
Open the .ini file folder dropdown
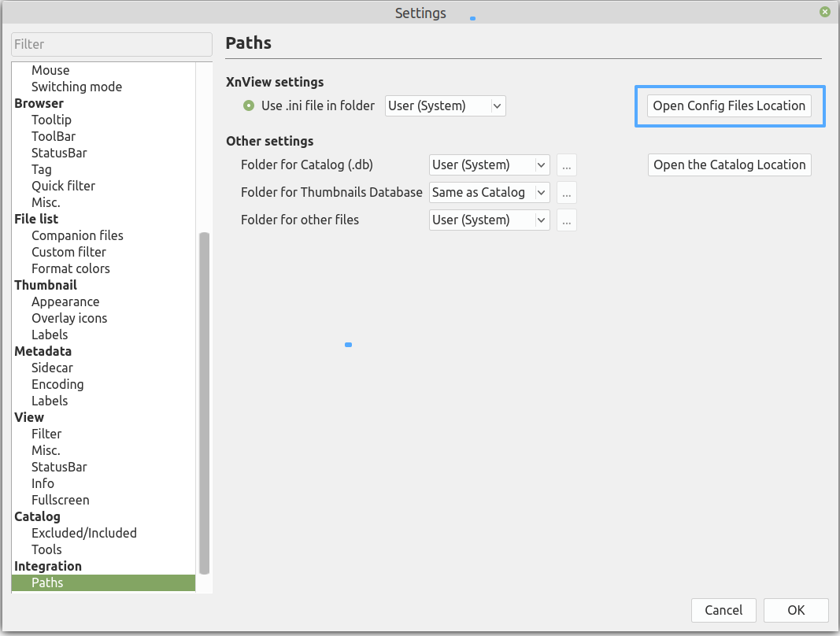tap(445, 105)
